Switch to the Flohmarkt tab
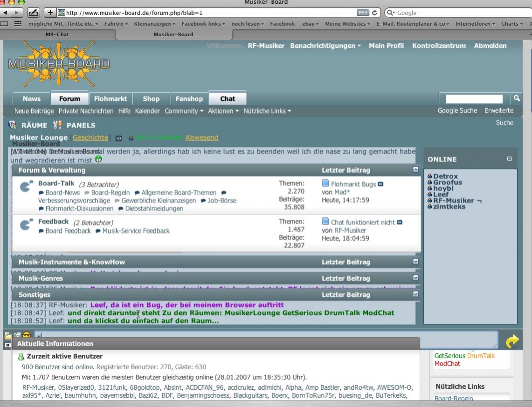The image size is (532, 407). [x=111, y=99]
